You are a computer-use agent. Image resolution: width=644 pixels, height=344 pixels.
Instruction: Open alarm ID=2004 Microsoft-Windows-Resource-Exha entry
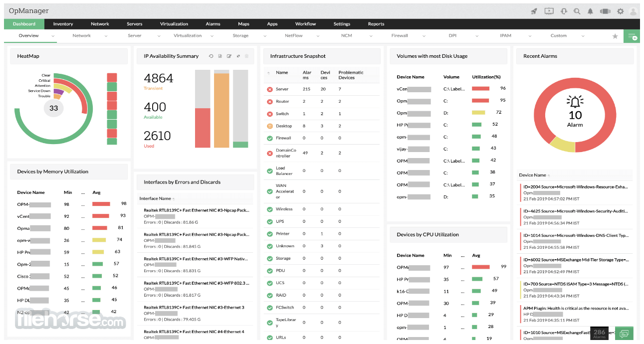point(576,192)
